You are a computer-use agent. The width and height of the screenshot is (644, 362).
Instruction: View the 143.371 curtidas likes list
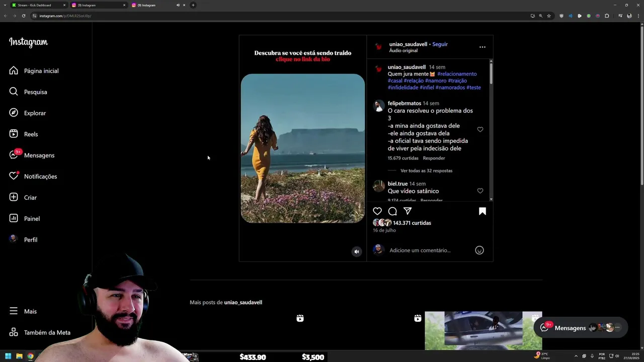(x=412, y=223)
